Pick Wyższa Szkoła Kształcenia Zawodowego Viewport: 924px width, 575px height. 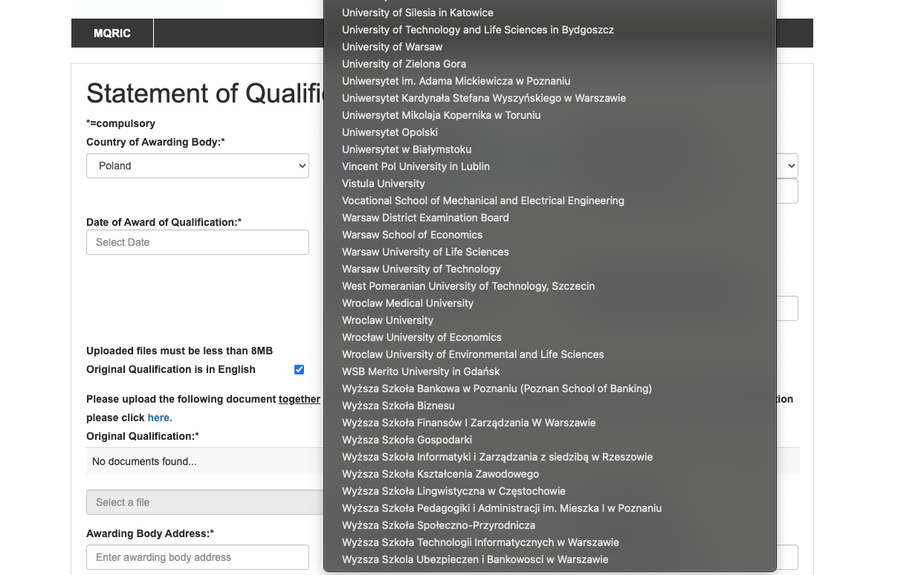550,474
